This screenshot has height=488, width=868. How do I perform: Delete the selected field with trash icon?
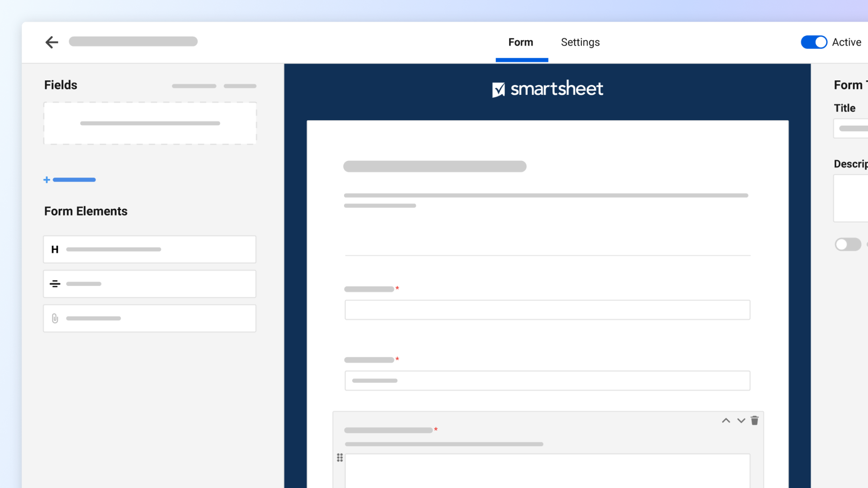(755, 420)
